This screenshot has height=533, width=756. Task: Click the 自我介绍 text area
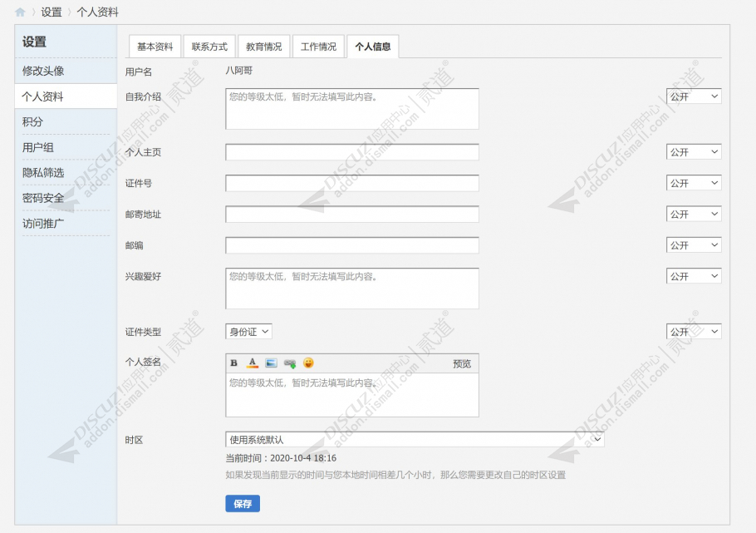click(352, 109)
